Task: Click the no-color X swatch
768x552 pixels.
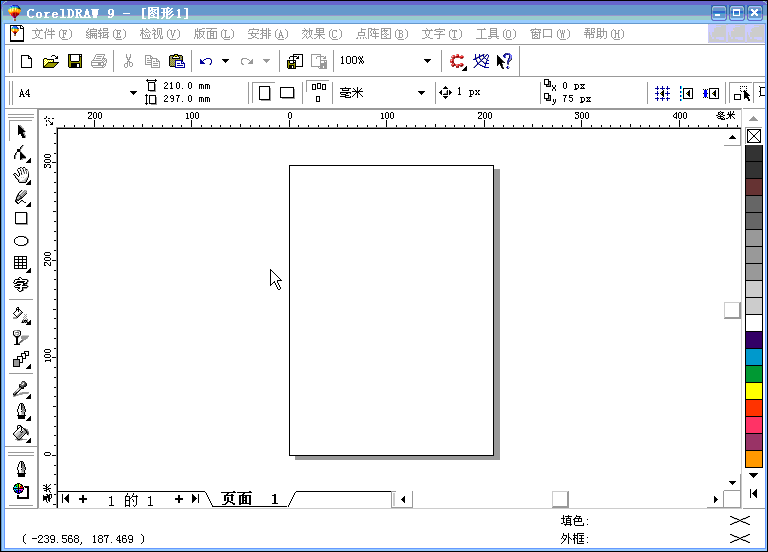Action: click(754, 136)
